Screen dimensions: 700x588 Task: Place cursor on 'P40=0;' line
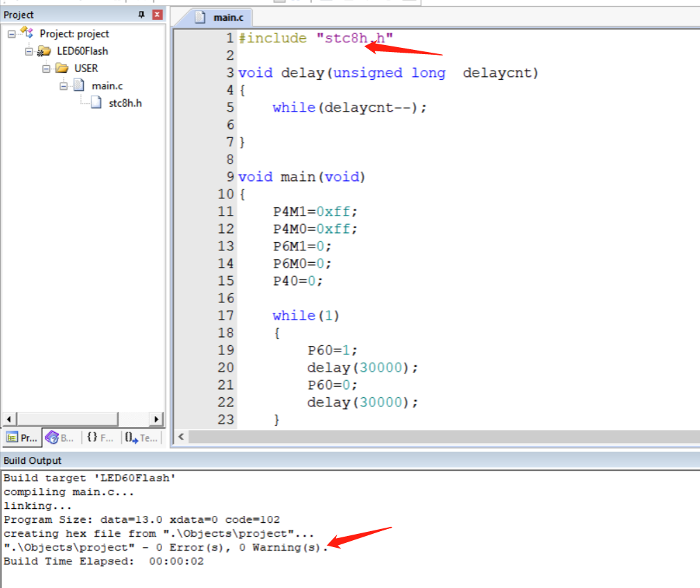click(298, 281)
